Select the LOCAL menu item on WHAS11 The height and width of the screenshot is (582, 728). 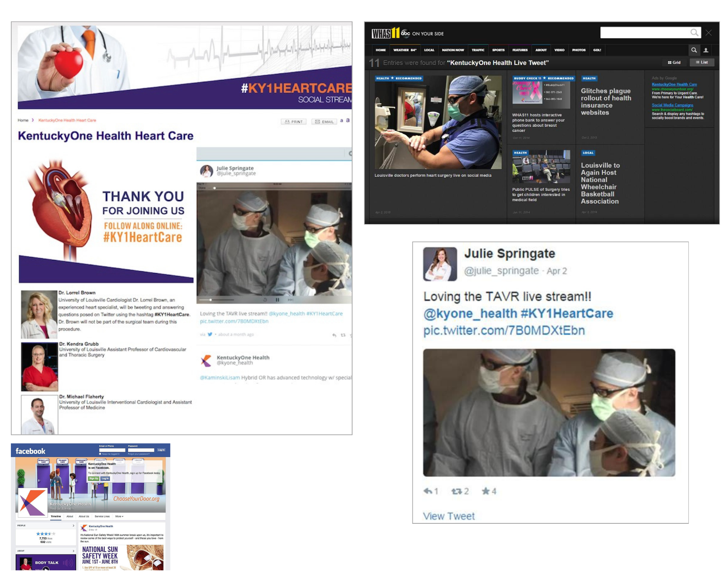pos(429,50)
